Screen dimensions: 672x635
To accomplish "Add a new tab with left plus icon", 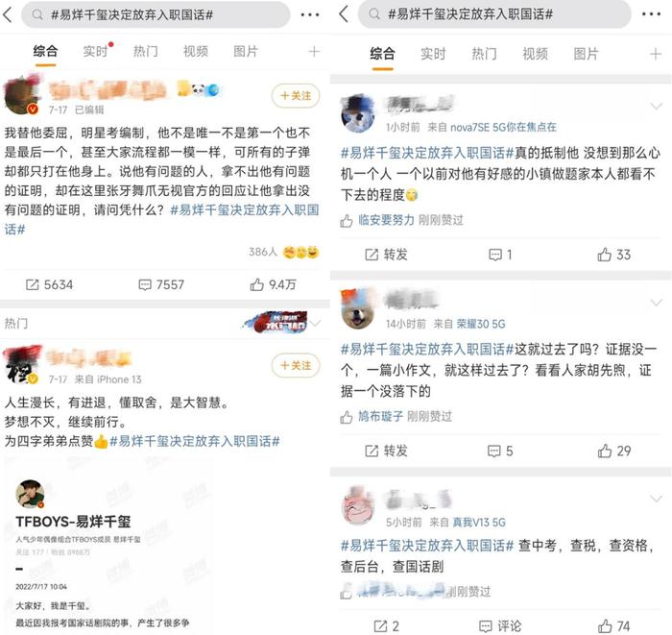I will pyautogui.click(x=314, y=52).
